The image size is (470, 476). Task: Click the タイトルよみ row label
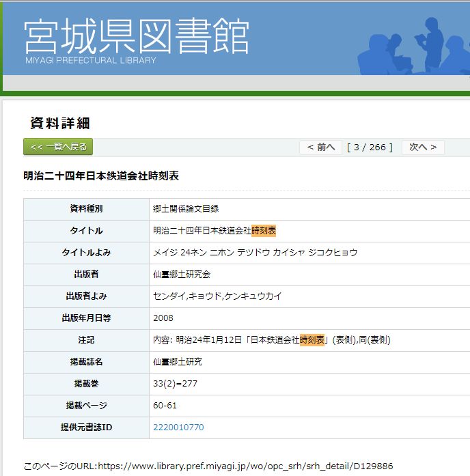pyautogui.click(x=86, y=253)
